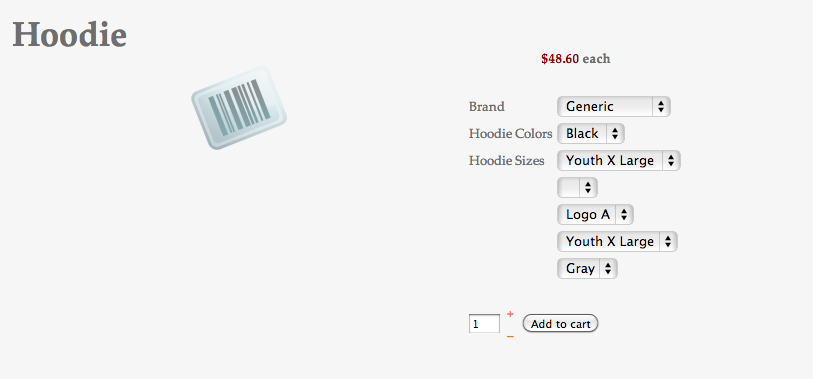
Task: Click the arrows on the empty dropdown
Action: (588, 188)
